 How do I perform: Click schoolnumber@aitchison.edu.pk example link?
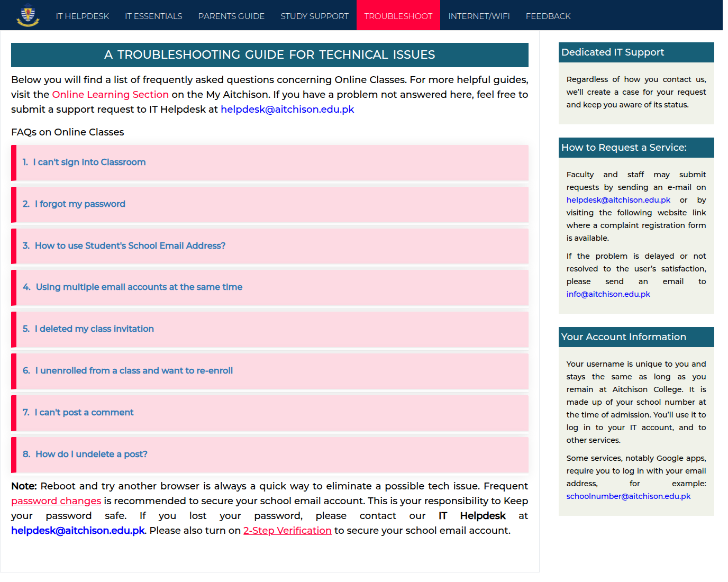pos(629,496)
